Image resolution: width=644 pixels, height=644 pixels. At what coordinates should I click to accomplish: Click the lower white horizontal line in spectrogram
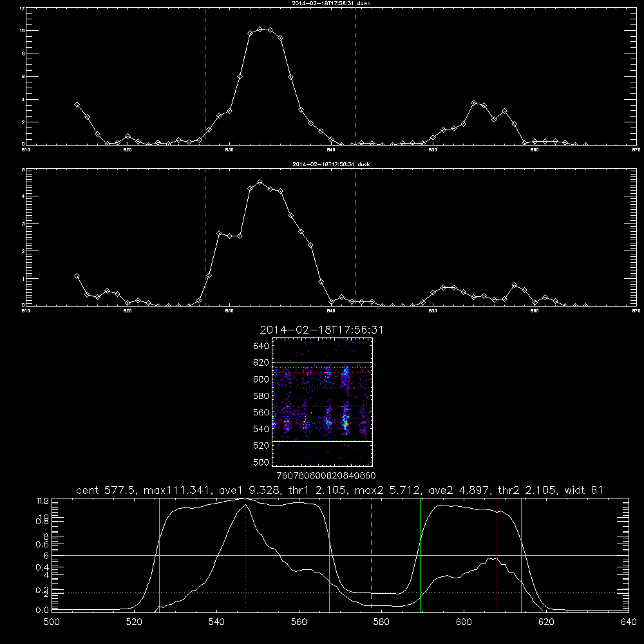(x=322, y=441)
